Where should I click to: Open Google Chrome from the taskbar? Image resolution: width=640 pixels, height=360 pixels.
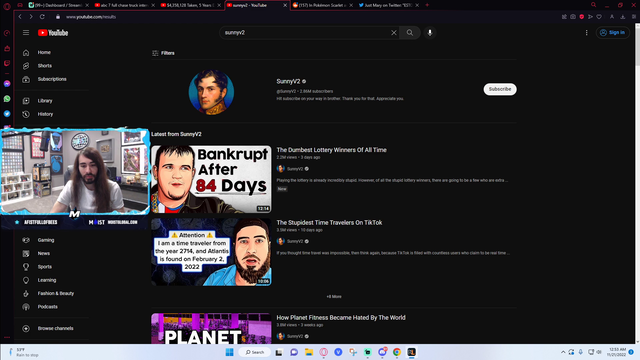(397, 352)
